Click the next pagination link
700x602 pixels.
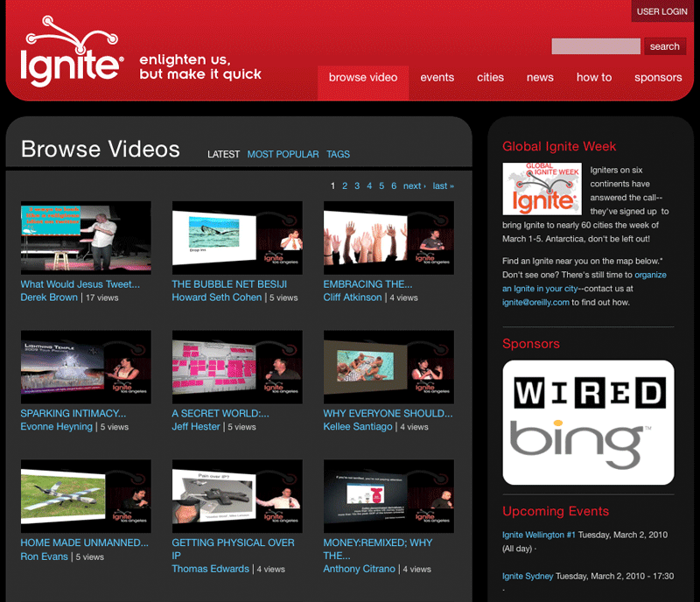(412, 186)
